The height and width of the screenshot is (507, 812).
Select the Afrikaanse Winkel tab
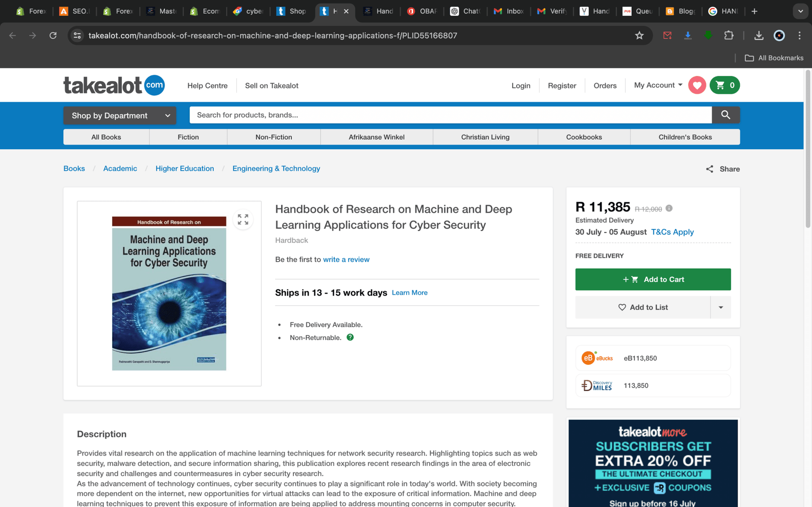[376, 137]
